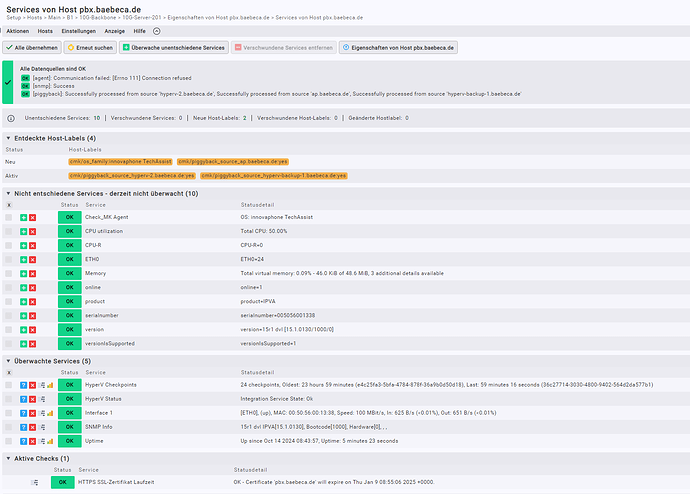
Task: Add the serialnumber service to monitoring
Action: (24, 315)
